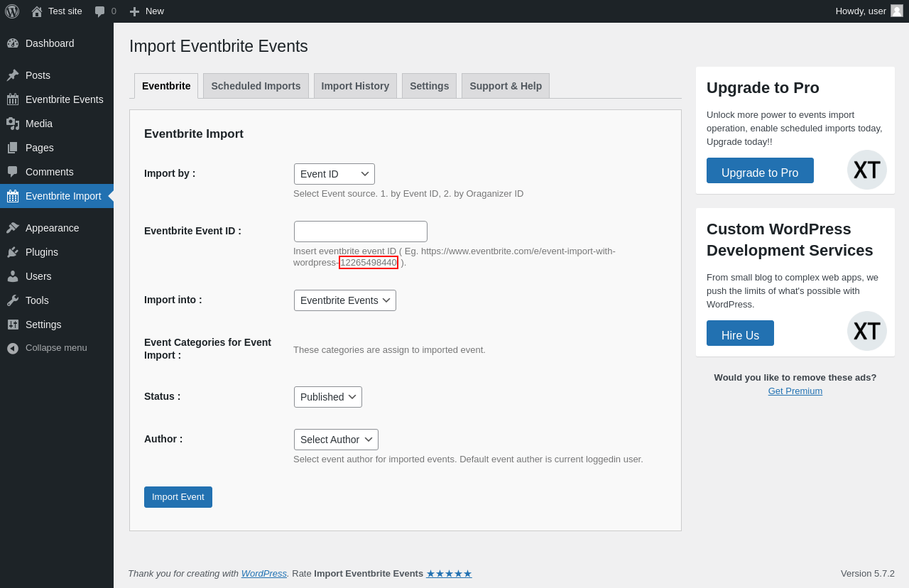Screen dimensions: 909x588
Task: Open Appearance in sidebar menu
Action: pos(57,228)
